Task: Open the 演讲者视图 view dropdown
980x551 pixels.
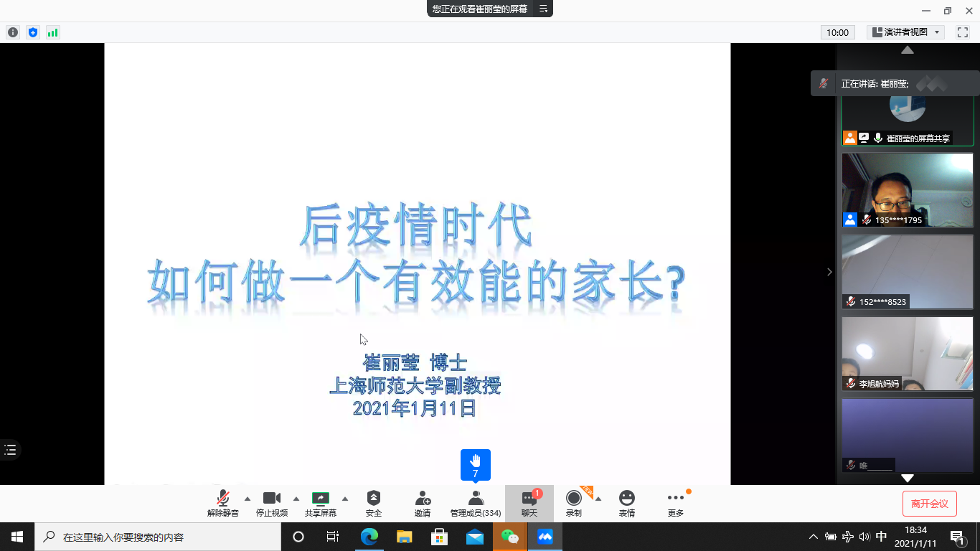Action: coord(906,32)
